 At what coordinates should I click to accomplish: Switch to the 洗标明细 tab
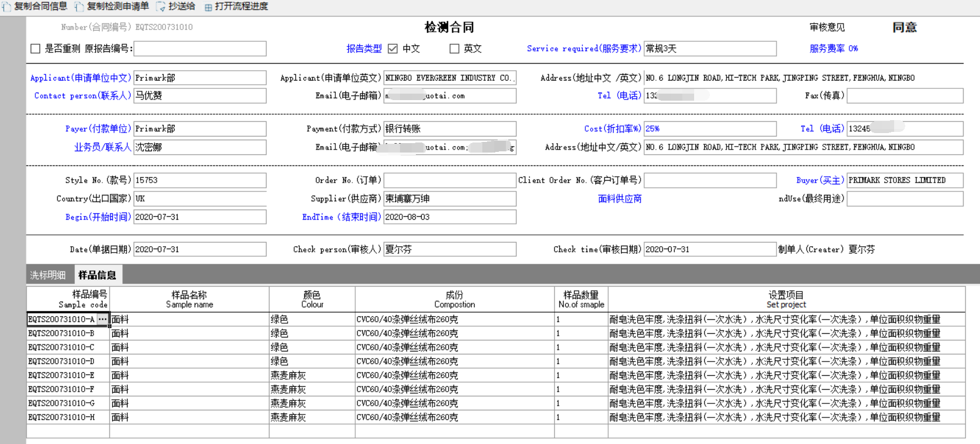coord(48,275)
